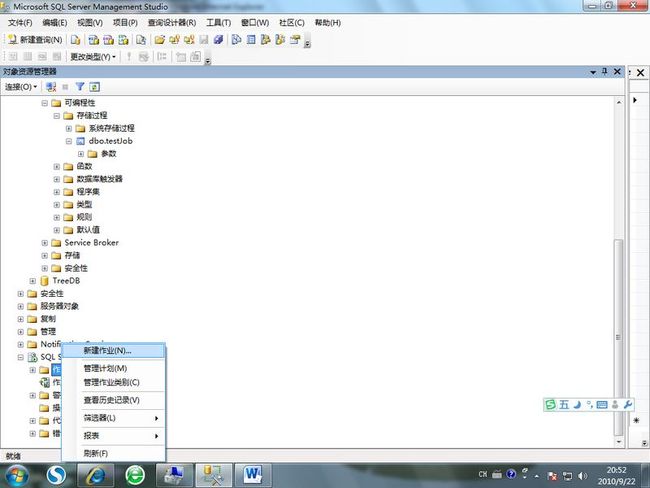Open the 工具(T) menu

(218, 22)
